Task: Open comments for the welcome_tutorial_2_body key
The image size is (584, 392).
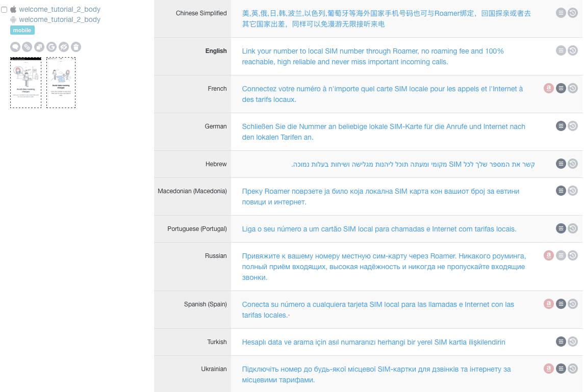Action: coord(15,47)
